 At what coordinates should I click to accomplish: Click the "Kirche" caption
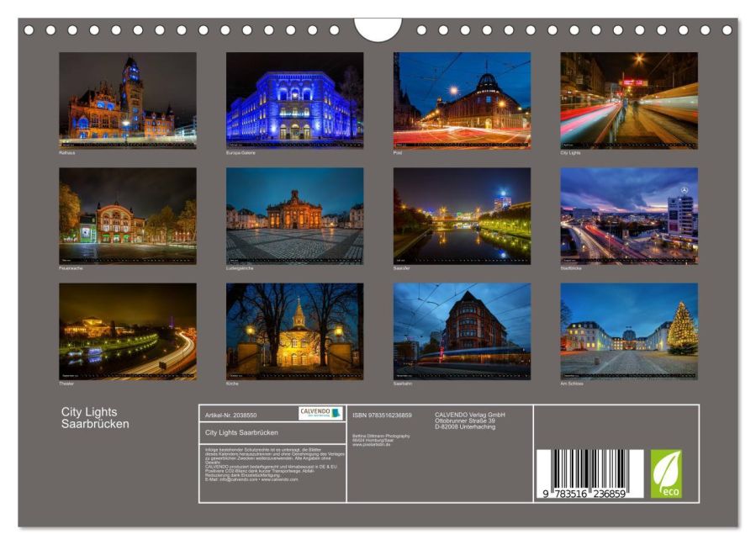tap(232, 384)
